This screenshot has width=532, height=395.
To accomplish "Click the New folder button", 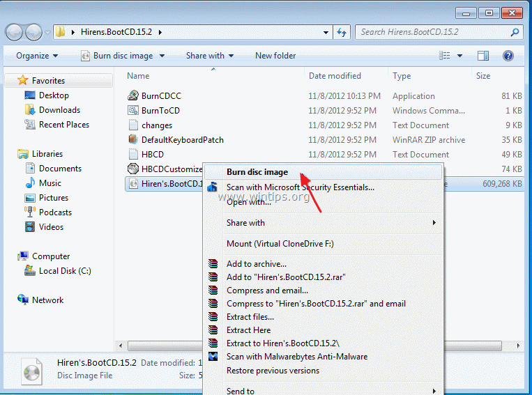I will point(275,56).
